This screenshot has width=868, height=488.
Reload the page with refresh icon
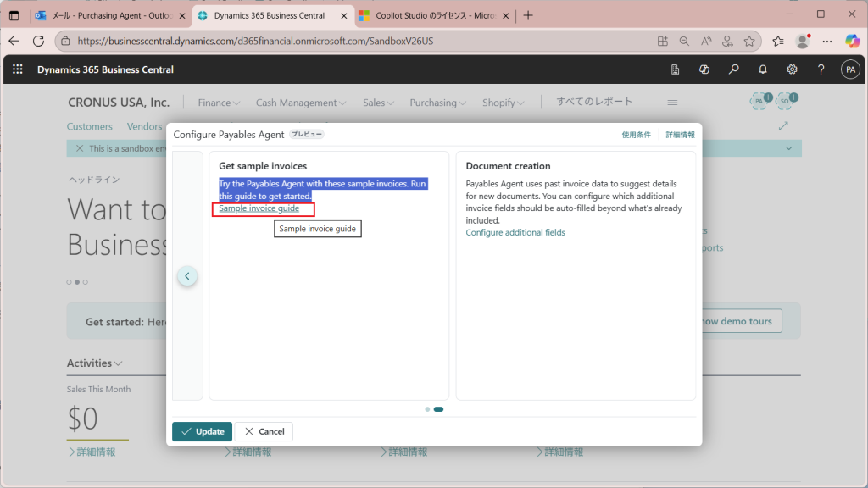pyautogui.click(x=38, y=41)
